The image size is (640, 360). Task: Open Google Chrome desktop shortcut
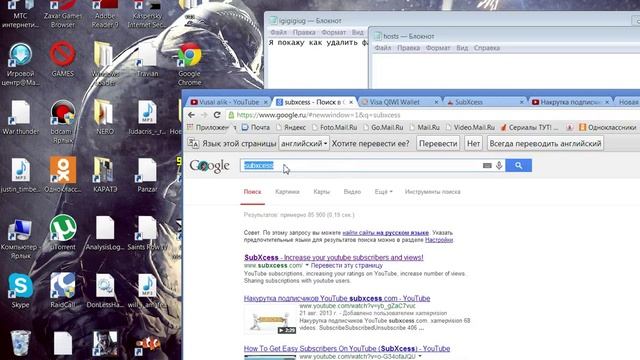pyautogui.click(x=189, y=63)
